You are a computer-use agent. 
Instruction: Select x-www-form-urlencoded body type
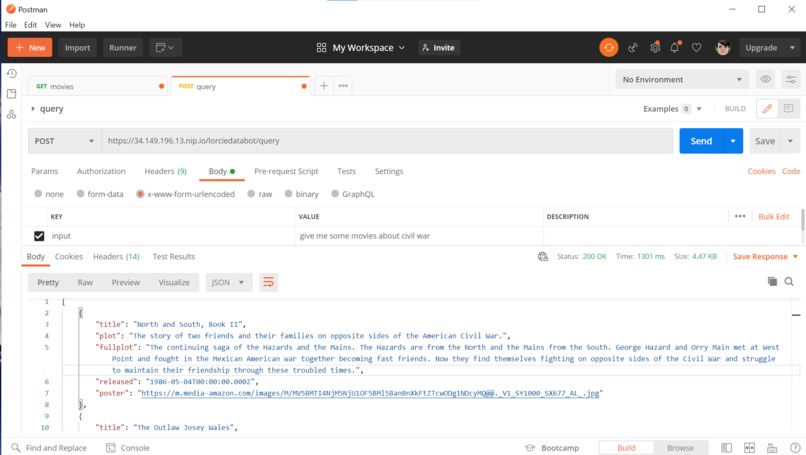[x=140, y=194]
